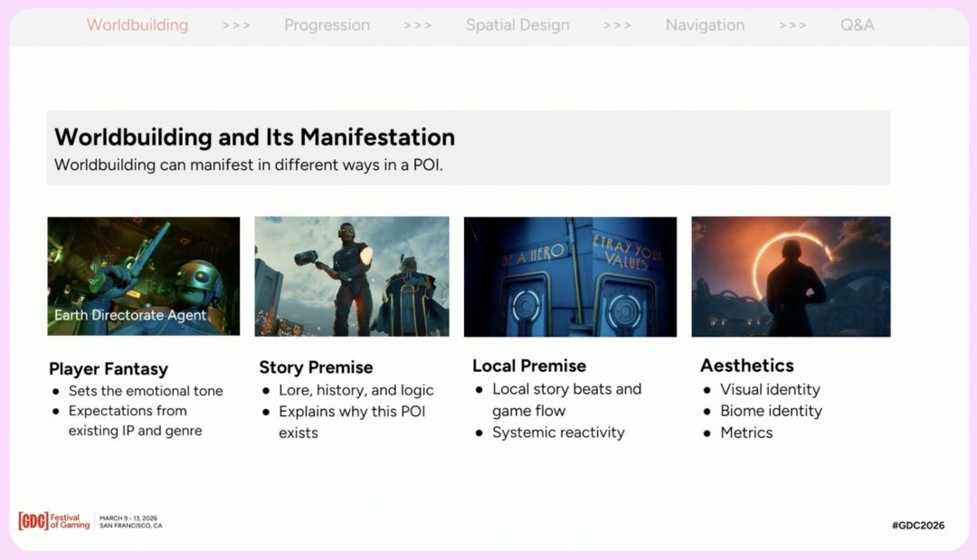Click the 'Worldbuilding and Its Manifestation' title
Screen dimensions: 977x560
(254, 137)
